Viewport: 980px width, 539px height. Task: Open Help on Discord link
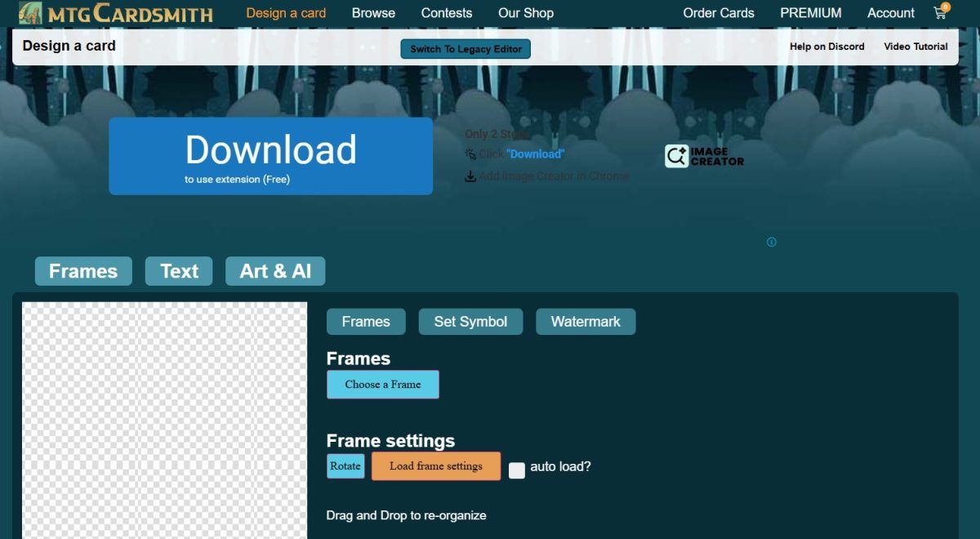click(826, 47)
